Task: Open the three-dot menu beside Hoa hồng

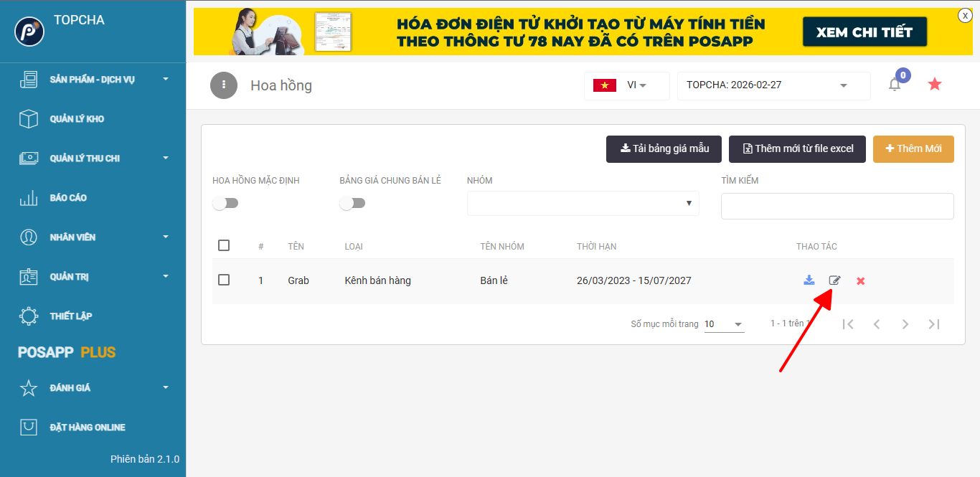Action: 224,85
